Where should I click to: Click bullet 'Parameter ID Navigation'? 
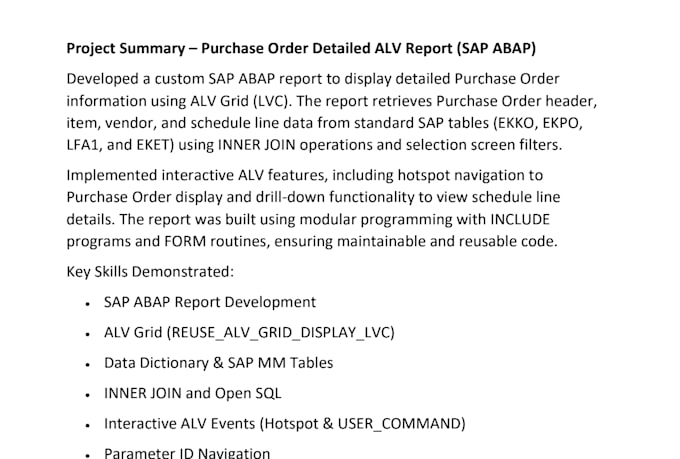point(187,452)
